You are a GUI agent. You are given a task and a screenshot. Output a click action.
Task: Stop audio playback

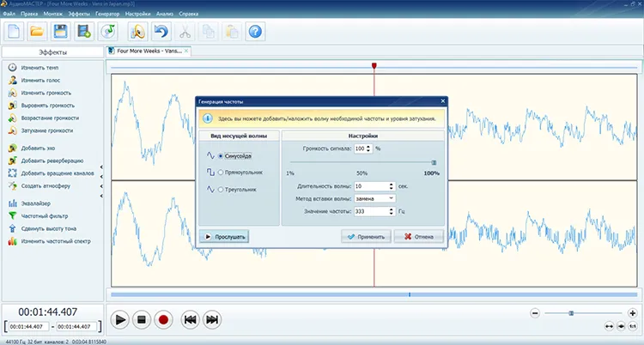(142, 319)
